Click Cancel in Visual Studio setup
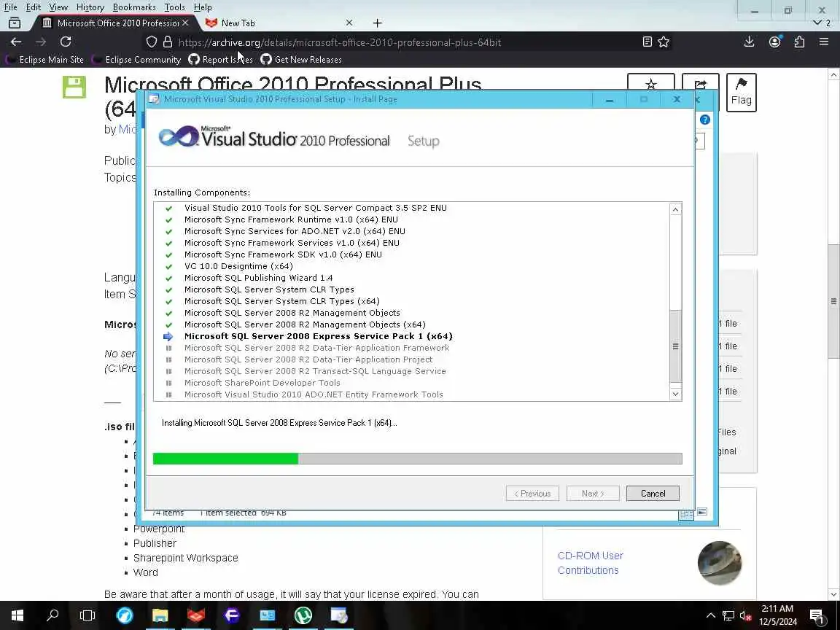 (653, 494)
